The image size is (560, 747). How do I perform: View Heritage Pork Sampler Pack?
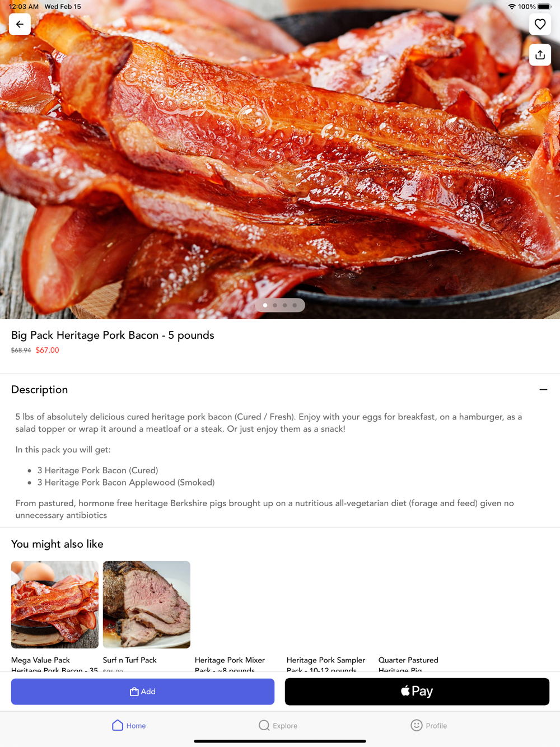coord(326,665)
